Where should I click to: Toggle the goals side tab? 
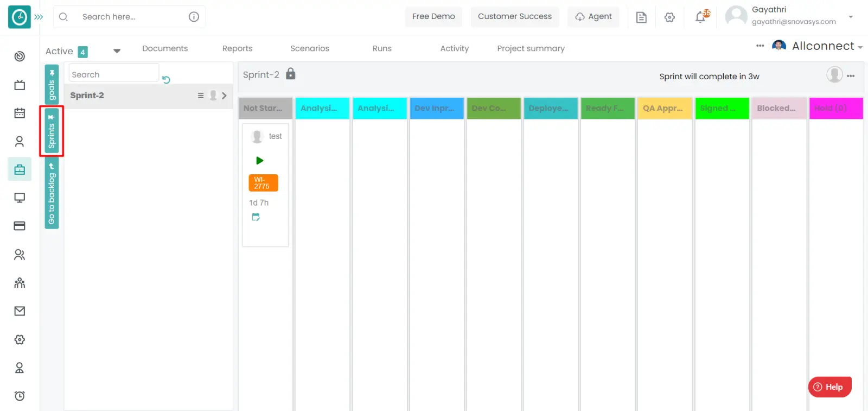[52, 85]
